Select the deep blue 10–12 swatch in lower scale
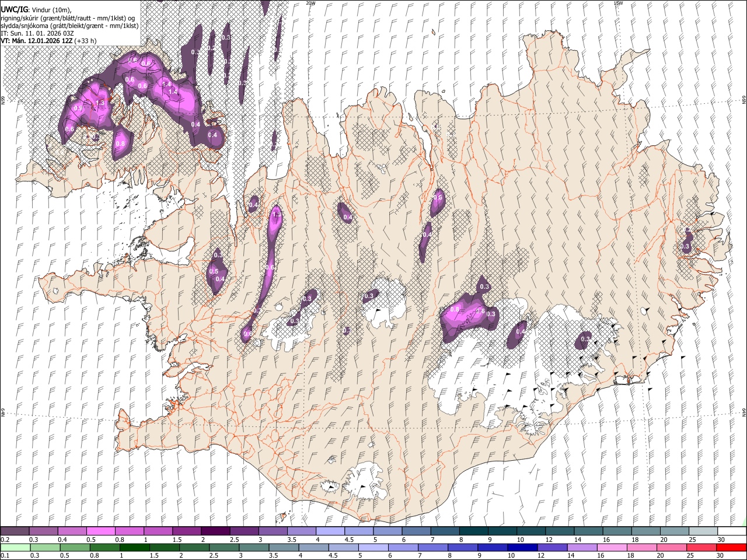The image size is (747, 560). pyautogui.click(x=522, y=547)
